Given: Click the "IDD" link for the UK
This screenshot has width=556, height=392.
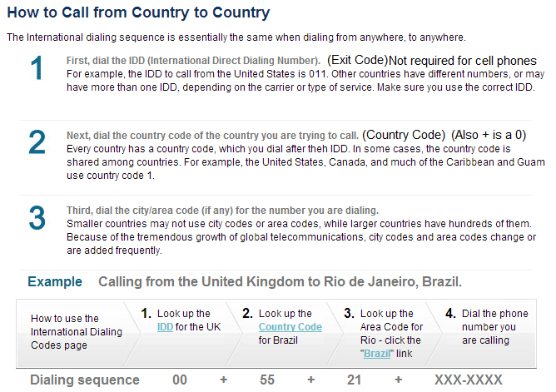Looking at the screenshot, I should tap(165, 327).
